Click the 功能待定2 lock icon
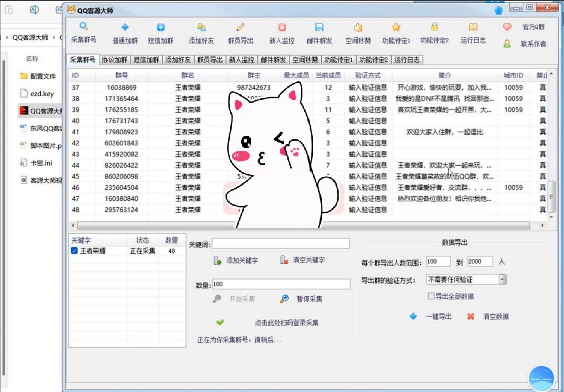564x392 pixels. pyautogui.click(x=434, y=27)
